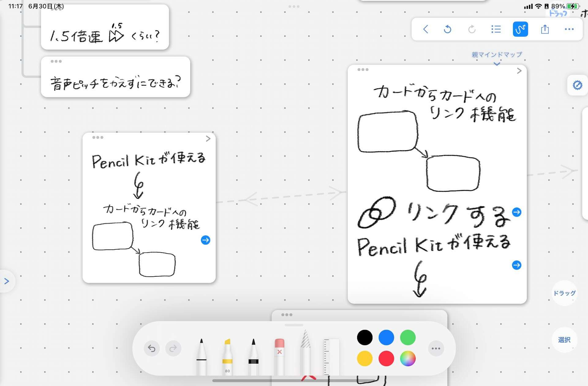The image size is (588, 386).
Task: Choose the yellow color swatch
Action: [x=365, y=358]
